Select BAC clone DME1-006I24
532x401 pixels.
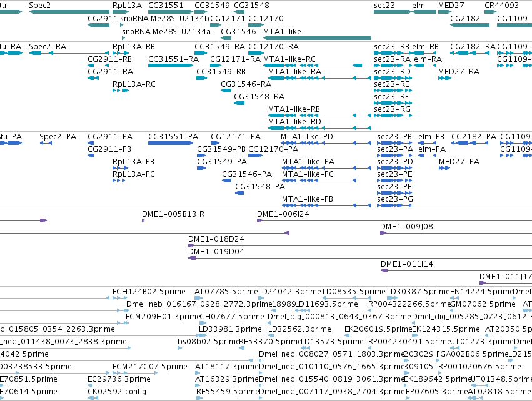tap(394, 220)
